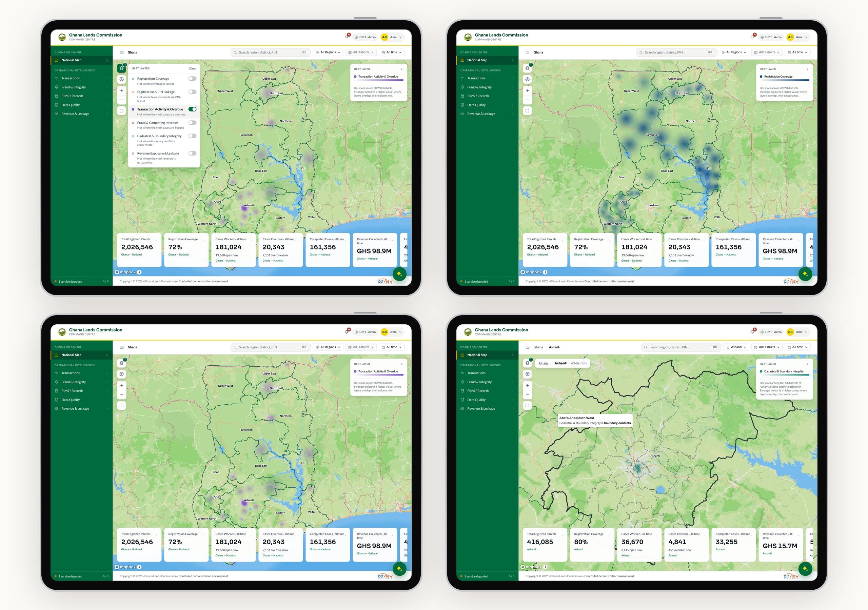868x610 pixels.
Task: Open All time dropdown on Ashanti screen
Action: 797,347
